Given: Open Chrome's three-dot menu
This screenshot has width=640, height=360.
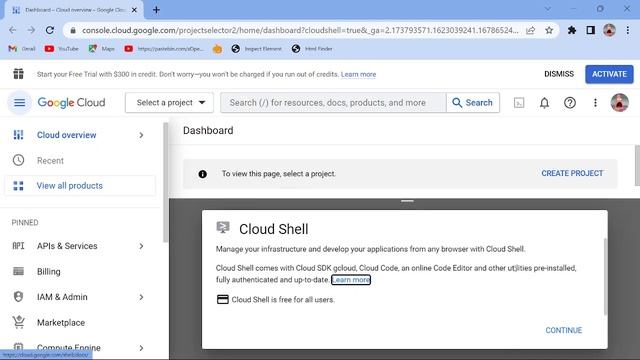Looking at the screenshot, I should click(628, 30).
